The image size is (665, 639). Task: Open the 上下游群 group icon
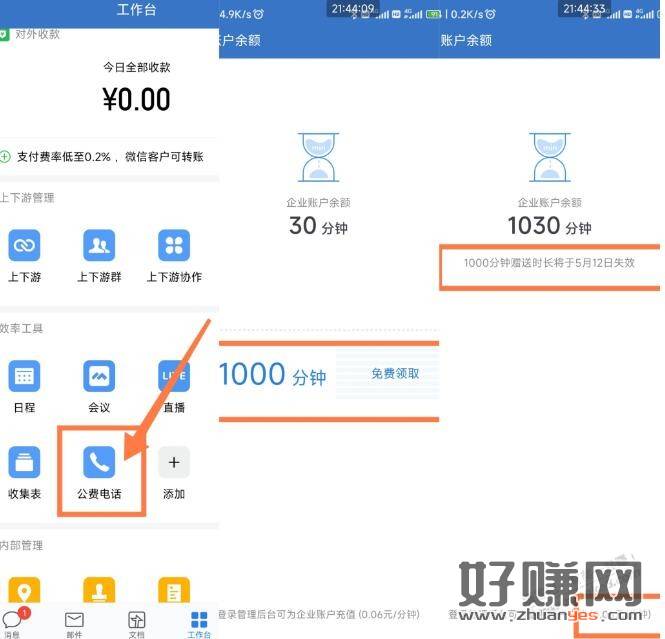pos(99,245)
